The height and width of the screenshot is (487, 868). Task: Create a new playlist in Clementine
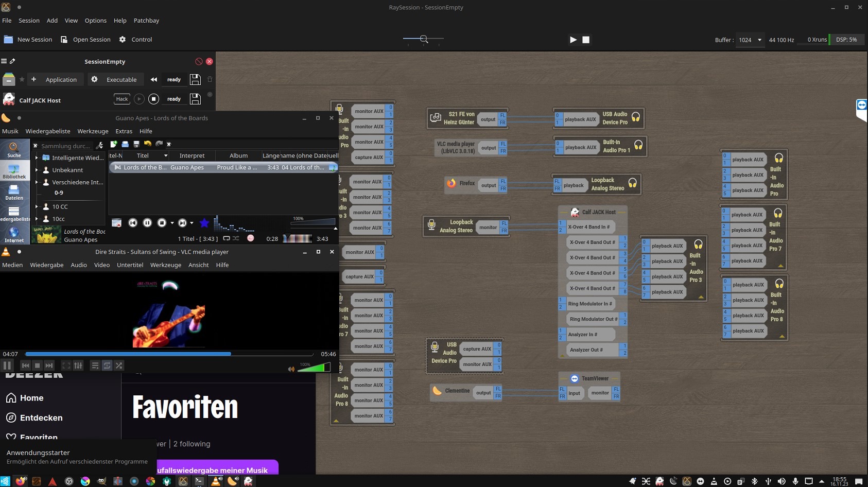coord(114,144)
